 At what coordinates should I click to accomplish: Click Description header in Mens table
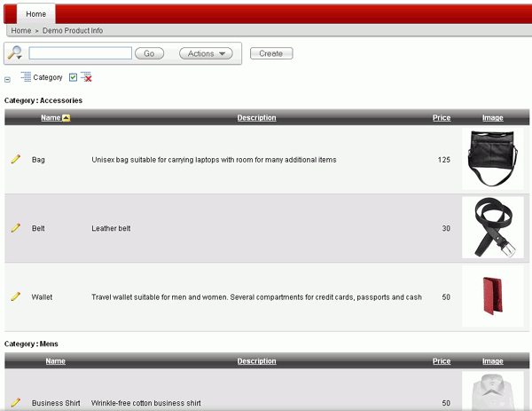256,361
